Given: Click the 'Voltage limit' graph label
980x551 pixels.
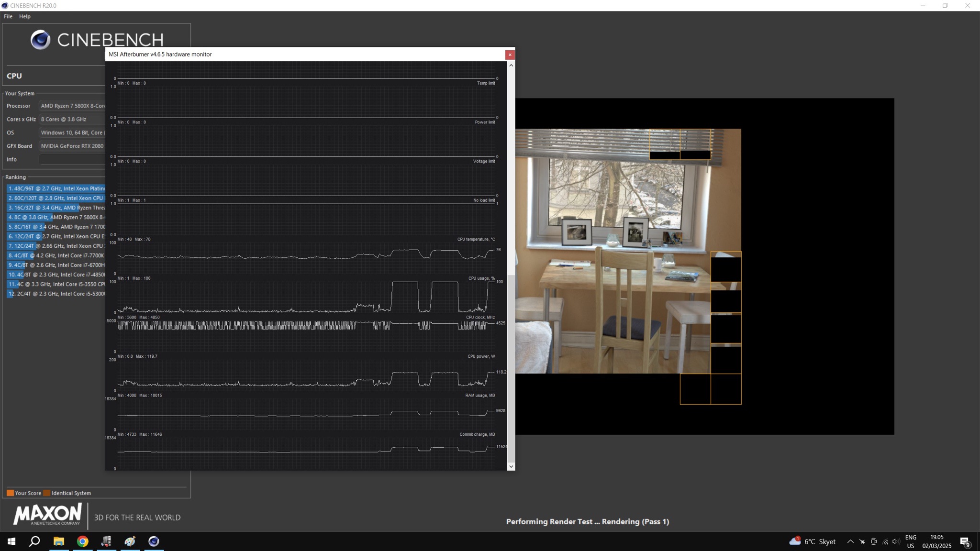Looking at the screenshot, I should [x=484, y=161].
